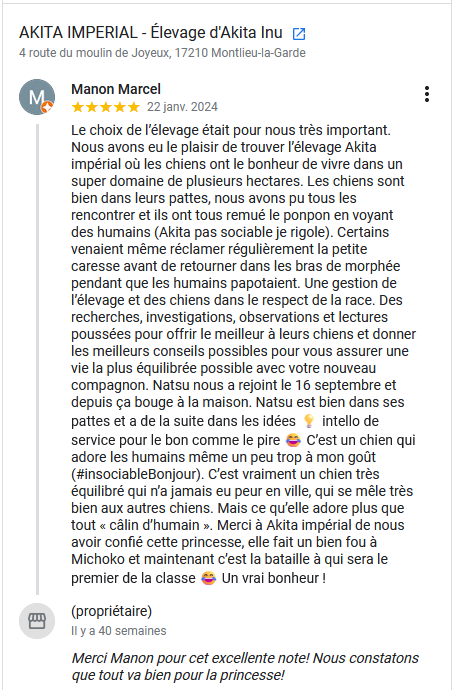Click the review date 22 janv. 2024

pyautogui.click(x=182, y=107)
